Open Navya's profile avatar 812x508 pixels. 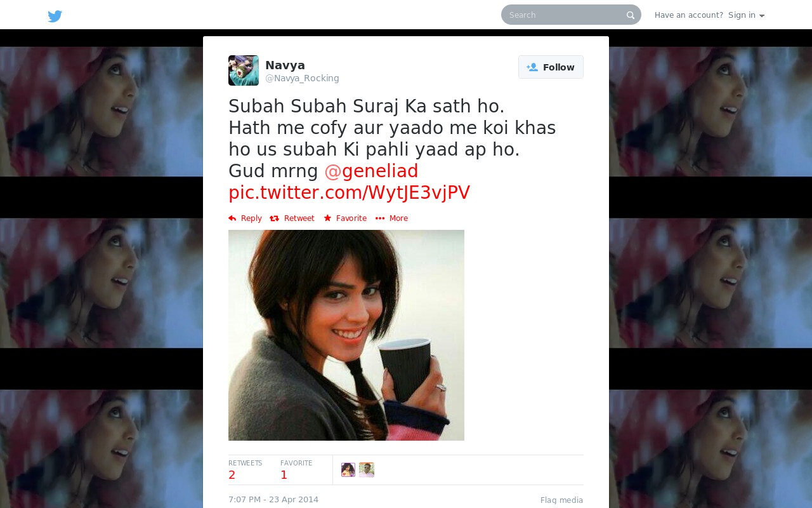(x=244, y=70)
